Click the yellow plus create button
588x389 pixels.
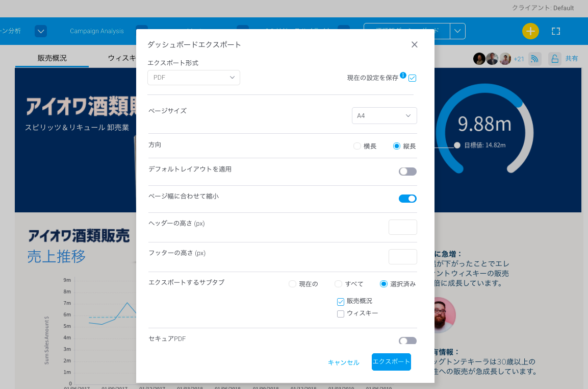pyautogui.click(x=530, y=31)
